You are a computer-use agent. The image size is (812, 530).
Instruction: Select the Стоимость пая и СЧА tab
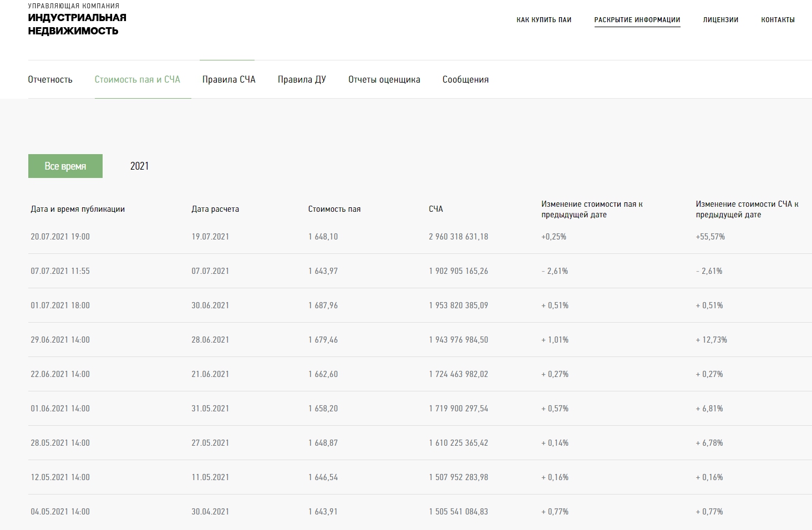tap(137, 80)
